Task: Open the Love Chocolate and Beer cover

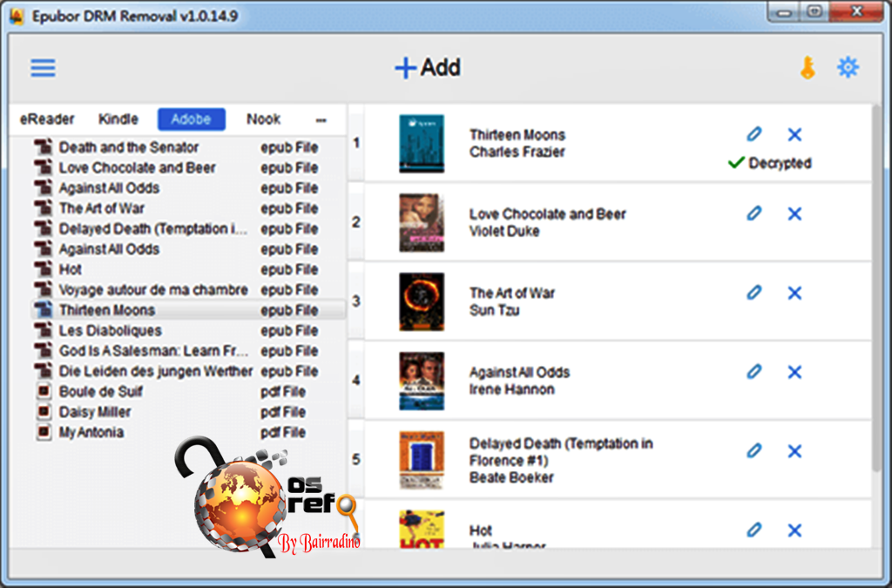Action: click(422, 223)
